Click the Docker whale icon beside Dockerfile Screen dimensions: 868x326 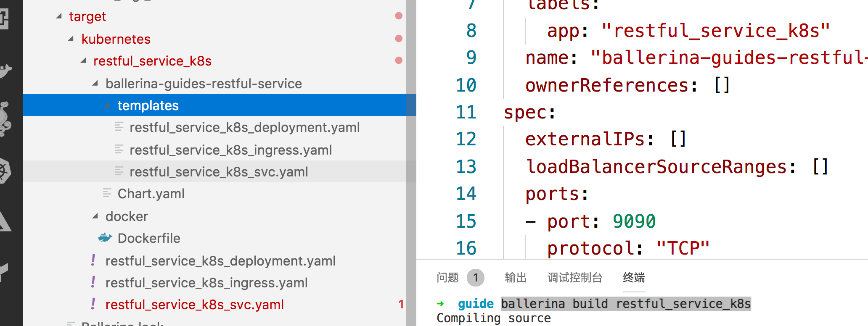coord(105,238)
